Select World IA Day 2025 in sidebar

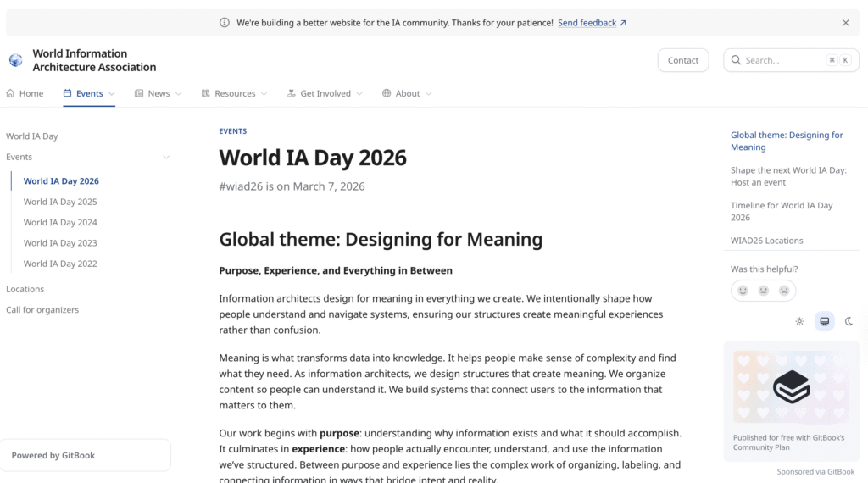[x=60, y=202]
